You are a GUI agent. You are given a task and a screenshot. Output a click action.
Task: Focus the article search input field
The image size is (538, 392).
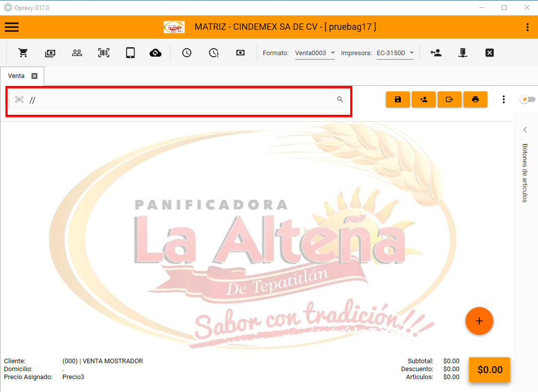click(178, 99)
